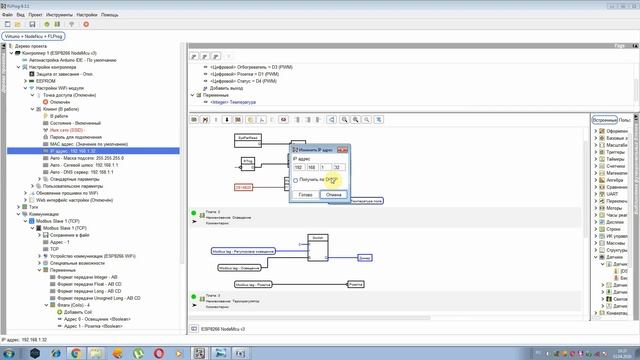The width and height of the screenshot is (640, 360).
Task: Expand the Обновление прошивки по WiFi node
Action: tap(25, 193)
